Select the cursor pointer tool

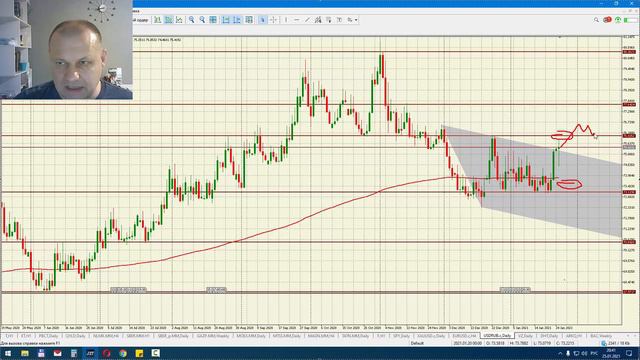[x=262, y=20]
